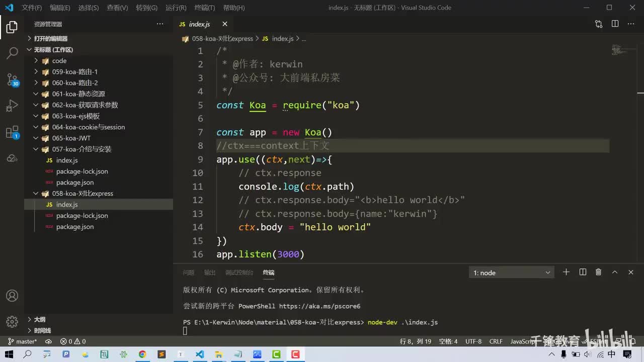The width and height of the screenshot is (644, 362).
Task: Open the Manage gear icon
Action: (x=12, y=322)
